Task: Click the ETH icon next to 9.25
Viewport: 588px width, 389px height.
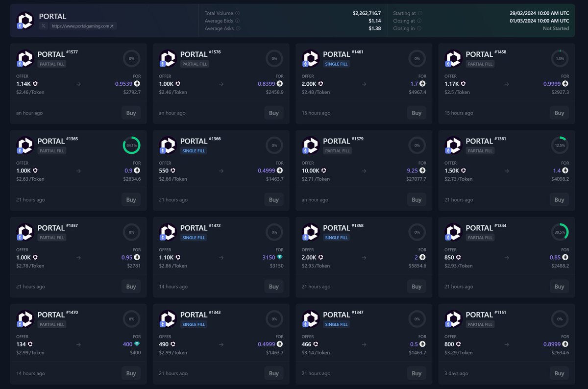Action: [422, 170]
